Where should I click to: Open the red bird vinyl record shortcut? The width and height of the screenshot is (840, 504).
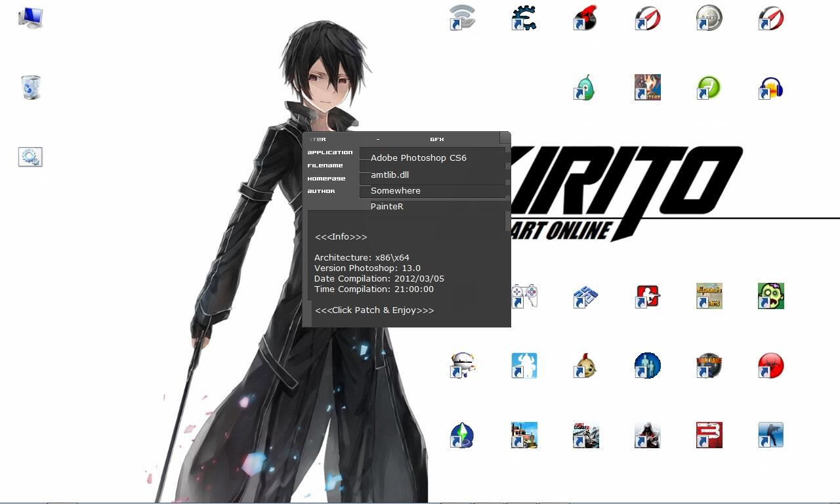click(x=585, y=18)
